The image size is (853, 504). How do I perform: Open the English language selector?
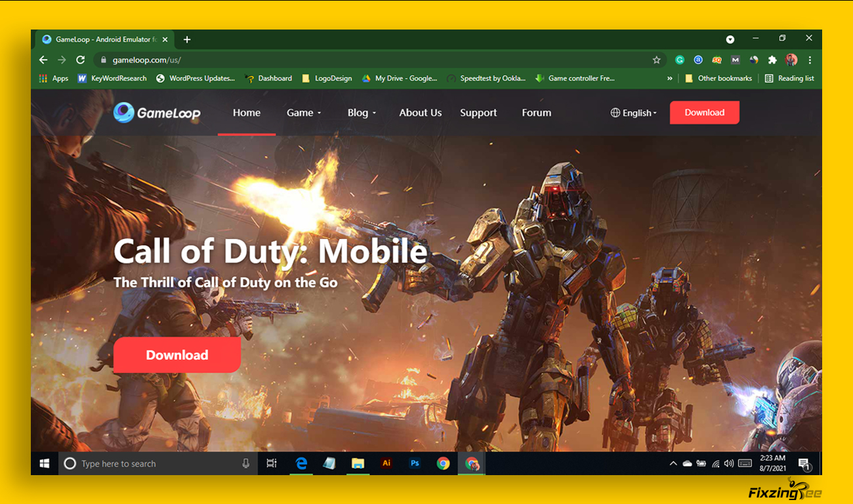click(633, 113)
